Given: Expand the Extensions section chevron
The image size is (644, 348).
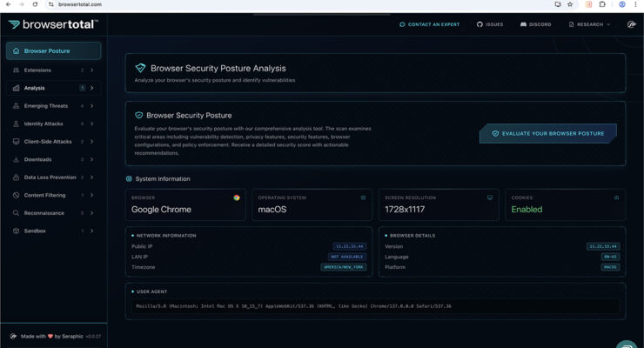Looking at the screenshot, I should [x=91, y=70].
